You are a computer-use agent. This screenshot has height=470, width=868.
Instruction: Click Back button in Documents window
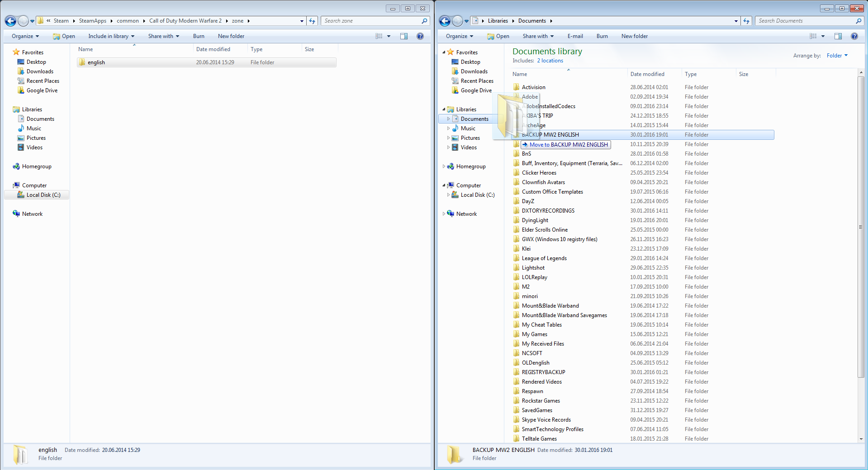point(445,21)
